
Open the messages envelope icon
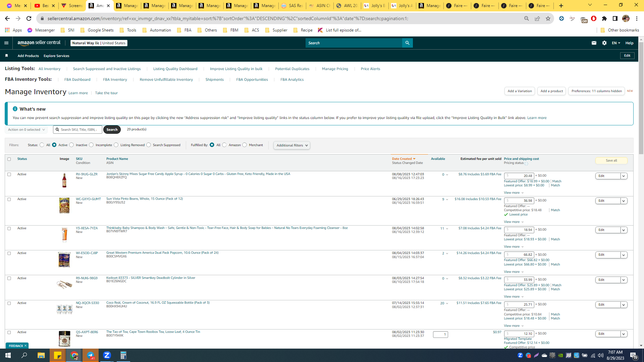[x=594, y=43]
